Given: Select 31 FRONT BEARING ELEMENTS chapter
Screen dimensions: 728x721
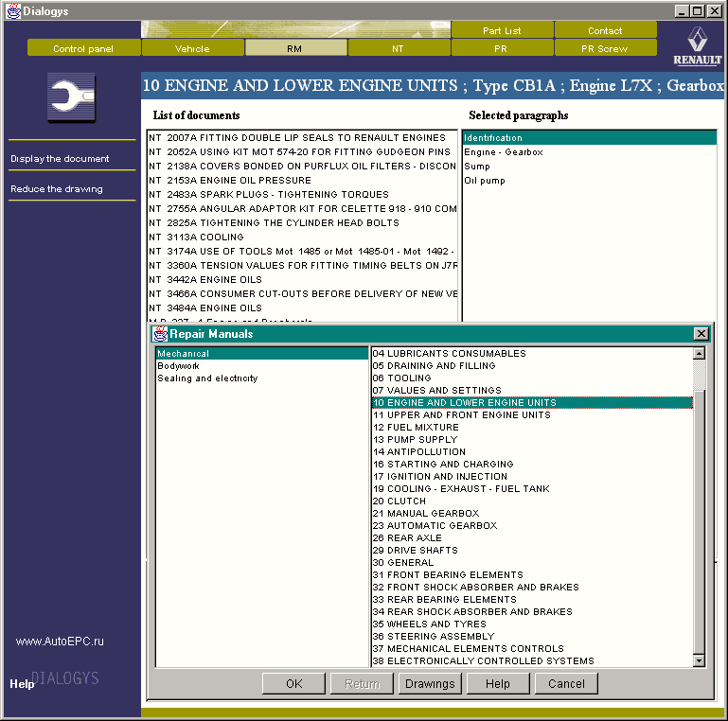Looking at the screenshot, I should (x=533, y=575).
